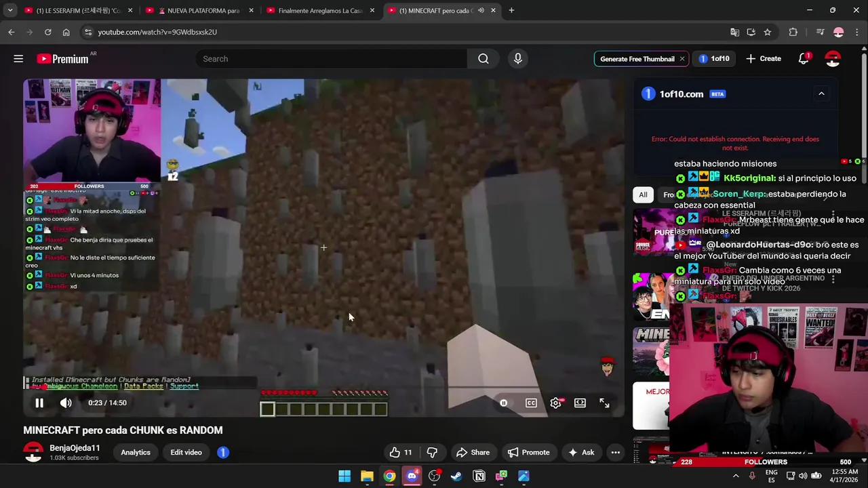The width and height of the screenshot is (868, 488).
Task: Open the BenjaOjeda11 channel avatar
Action: tap(33, 452)
